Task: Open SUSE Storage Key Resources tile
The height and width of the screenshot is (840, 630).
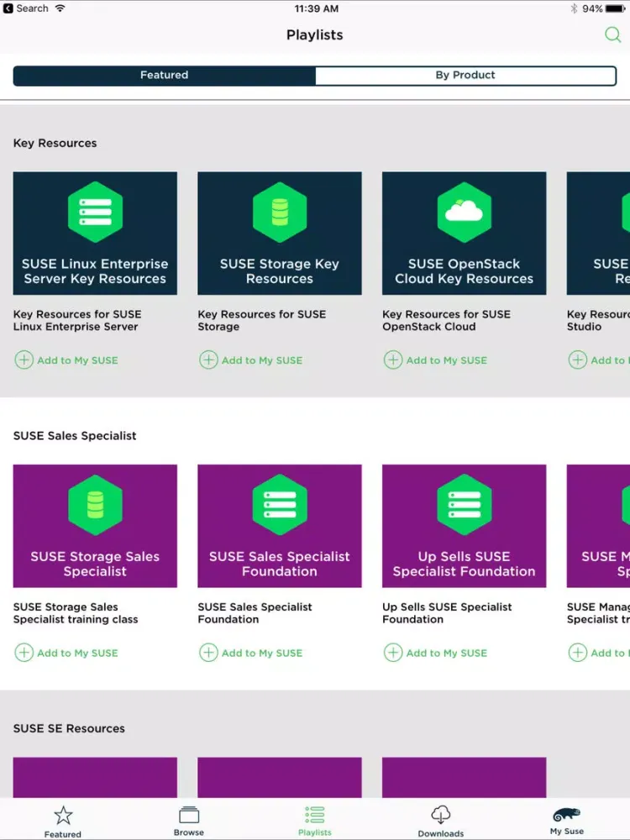Action: pyautogui.click(x=280, y=233)
